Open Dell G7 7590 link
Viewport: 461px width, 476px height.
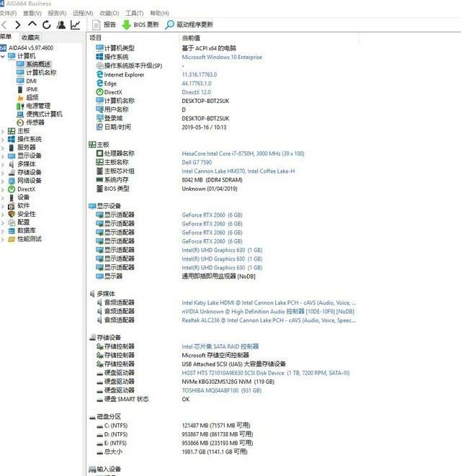click(197, 163)
